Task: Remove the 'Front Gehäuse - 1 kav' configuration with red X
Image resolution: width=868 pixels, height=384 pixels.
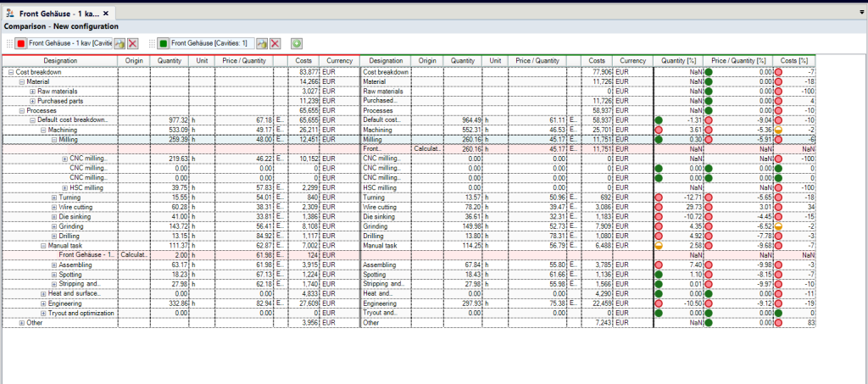Action: coord(133,43)
